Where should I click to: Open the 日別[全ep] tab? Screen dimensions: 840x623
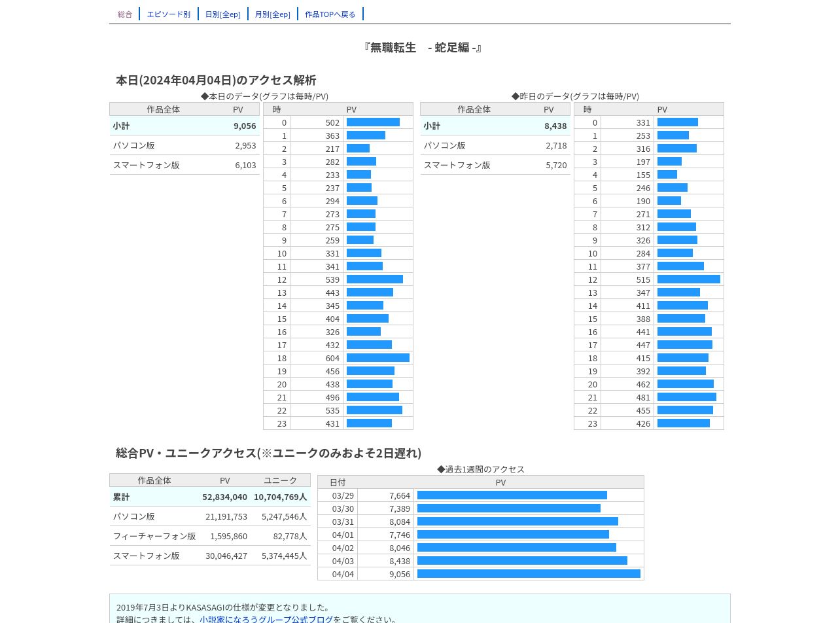(x=222, y=14)
